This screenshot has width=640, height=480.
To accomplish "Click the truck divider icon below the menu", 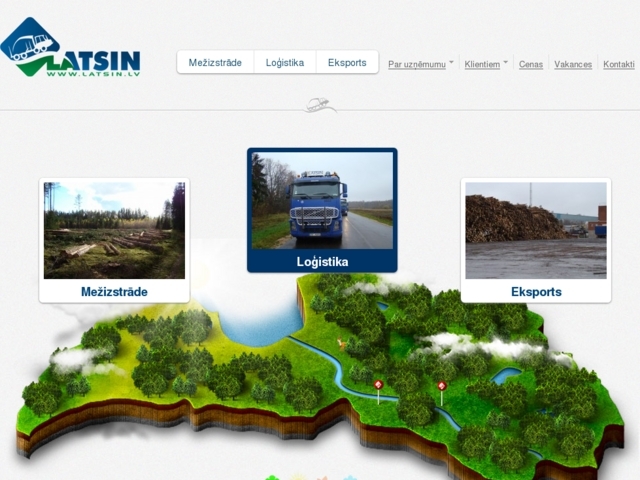I will click(x=320, y=105).
